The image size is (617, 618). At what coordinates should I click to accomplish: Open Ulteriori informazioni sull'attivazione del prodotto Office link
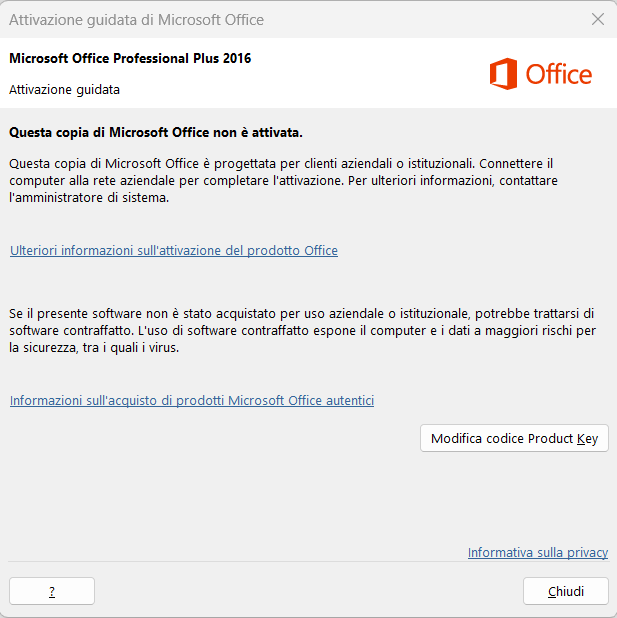click(x=174, y=250)
